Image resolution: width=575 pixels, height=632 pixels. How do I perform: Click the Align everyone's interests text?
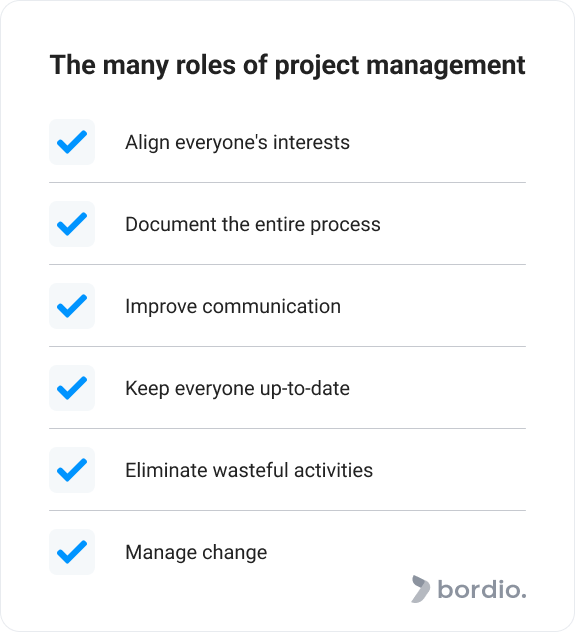(237, 143)
